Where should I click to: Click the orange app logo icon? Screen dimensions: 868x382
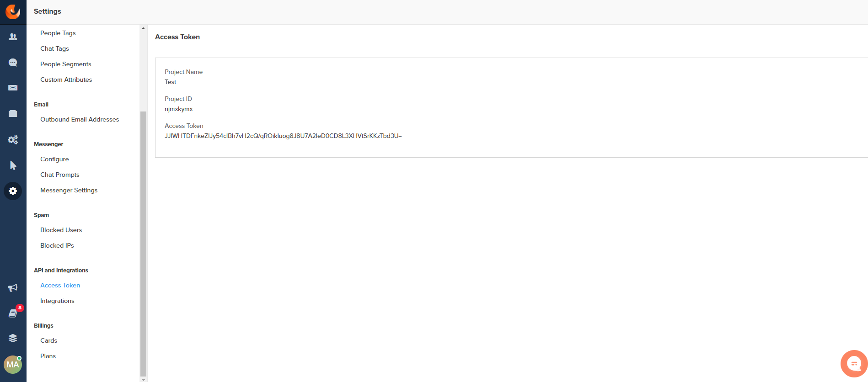pyautogui.click(x=13, y=11)
